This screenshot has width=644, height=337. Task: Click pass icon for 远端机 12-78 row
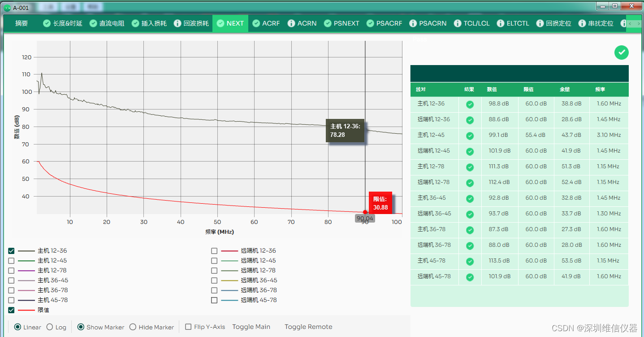click(x=470, y=183)
